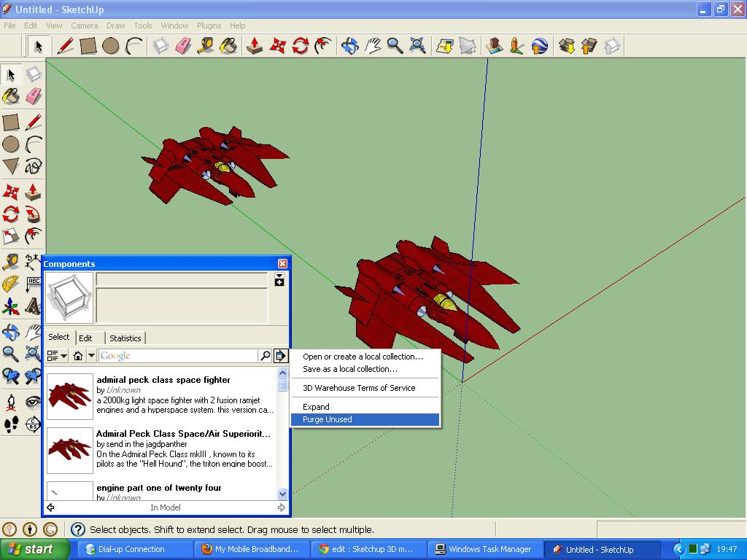The height and width of the screenshot is (560, 747).
Task: Choose the Offset tool in top toolbar
Action: (x=323, y=46)
